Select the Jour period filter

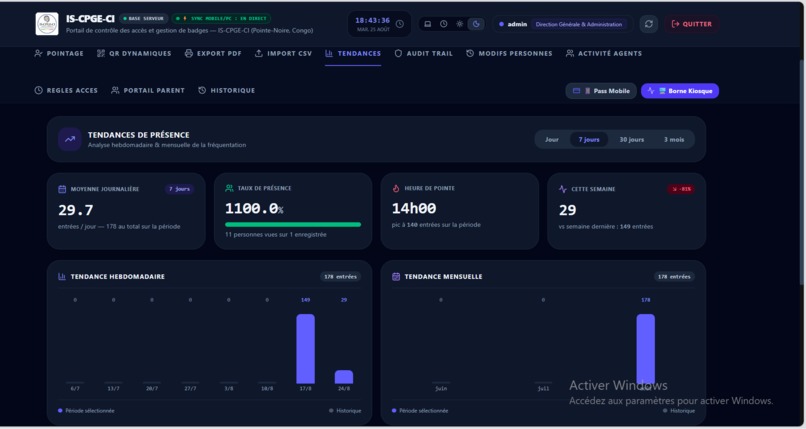tap(552, 140)
